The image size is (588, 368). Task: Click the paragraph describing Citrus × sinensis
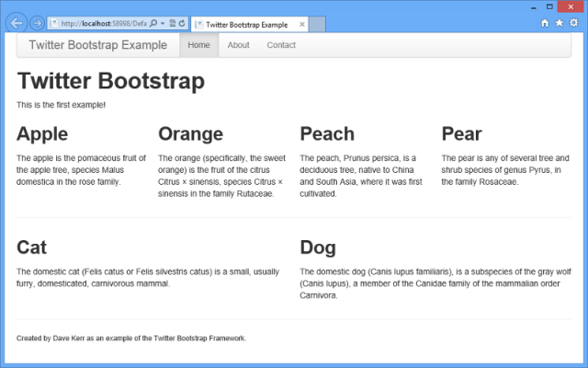[221, 176]
